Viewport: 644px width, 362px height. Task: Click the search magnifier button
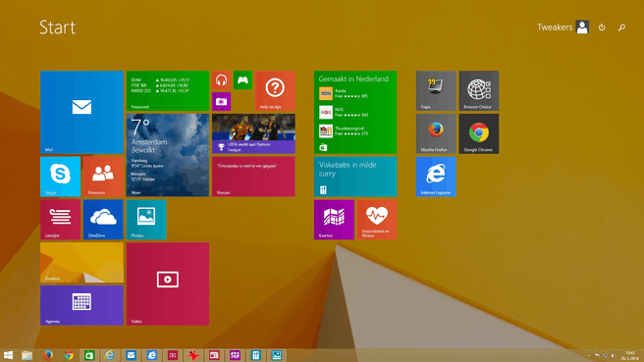(x=621, y=27)
